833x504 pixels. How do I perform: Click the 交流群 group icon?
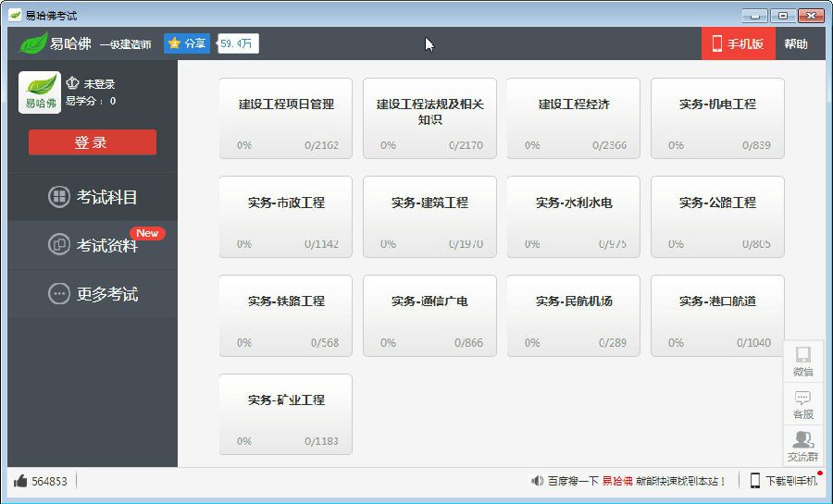pyautogui.click(x=802, y=446)
